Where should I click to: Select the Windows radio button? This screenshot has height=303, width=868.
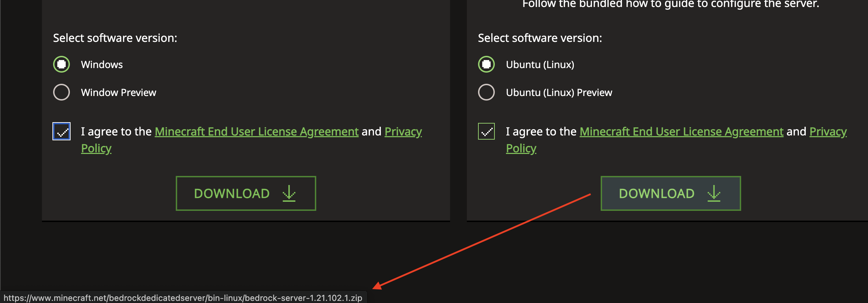(62, 64)
